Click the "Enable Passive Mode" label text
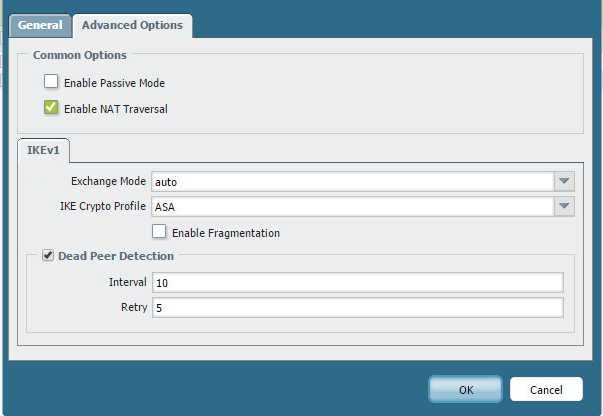Viewport: 603px width, 416px height. (114, 83)
